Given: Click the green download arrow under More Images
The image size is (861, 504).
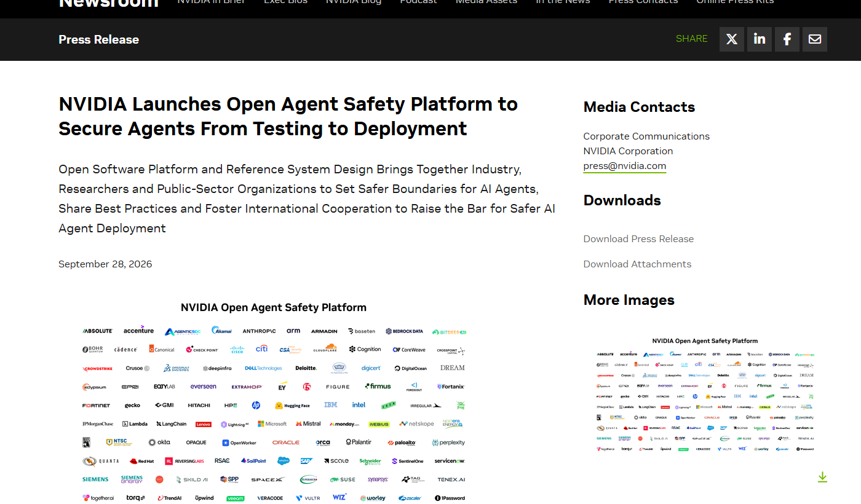Looking at the screenshot, I should (x=822, y=477).
